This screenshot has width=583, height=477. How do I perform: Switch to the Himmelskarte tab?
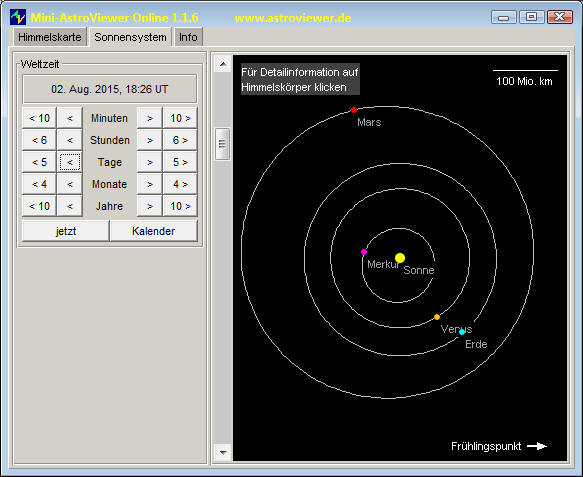click(50, 37)
